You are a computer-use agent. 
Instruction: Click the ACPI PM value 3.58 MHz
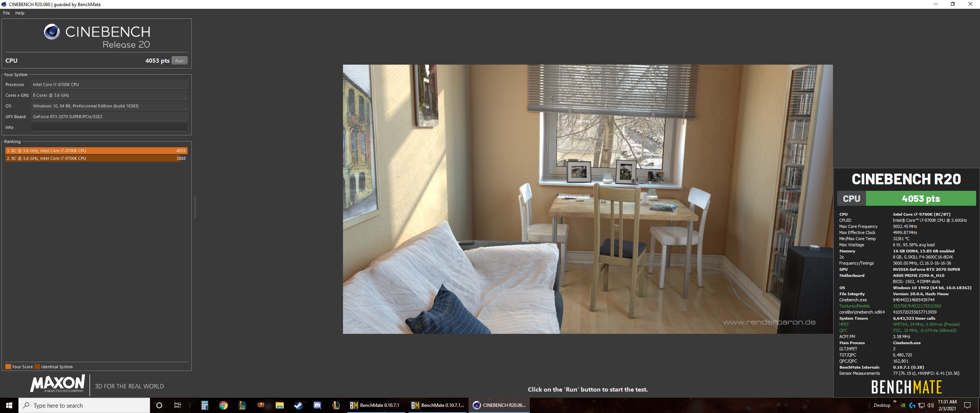coord(901,337)
